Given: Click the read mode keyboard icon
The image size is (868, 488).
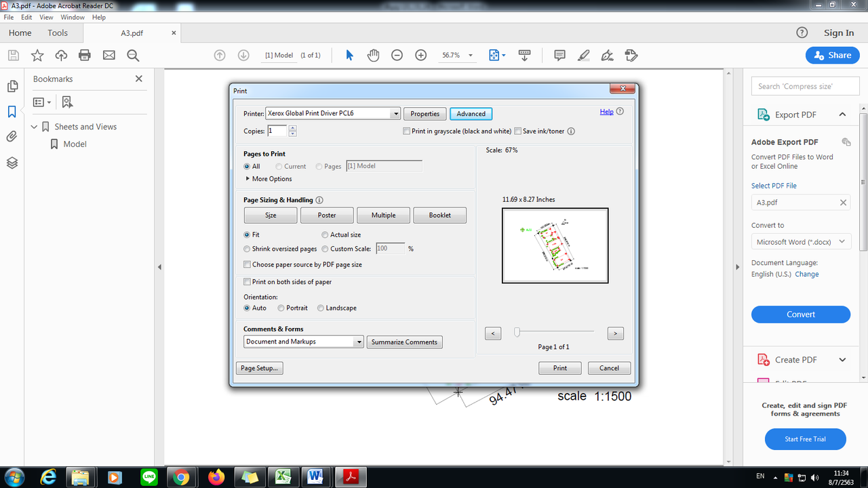Looking at the screenshot, I should [x=524, y=56].
